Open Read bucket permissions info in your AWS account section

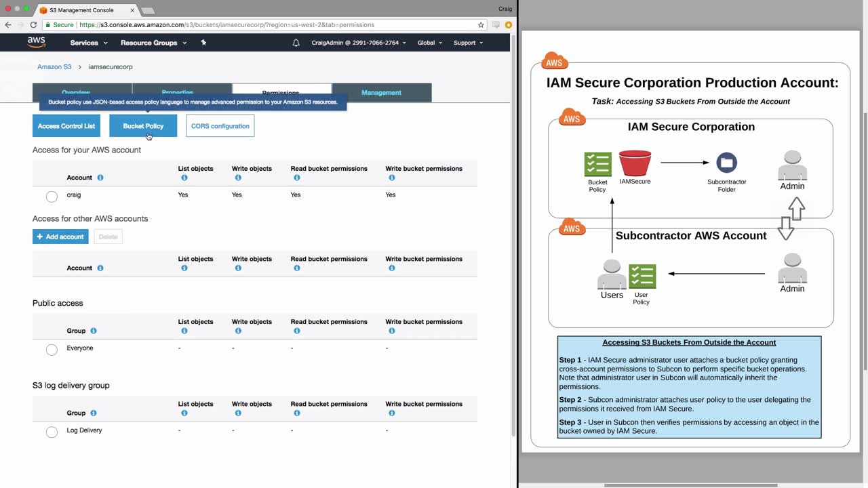[x=297, y=178]
